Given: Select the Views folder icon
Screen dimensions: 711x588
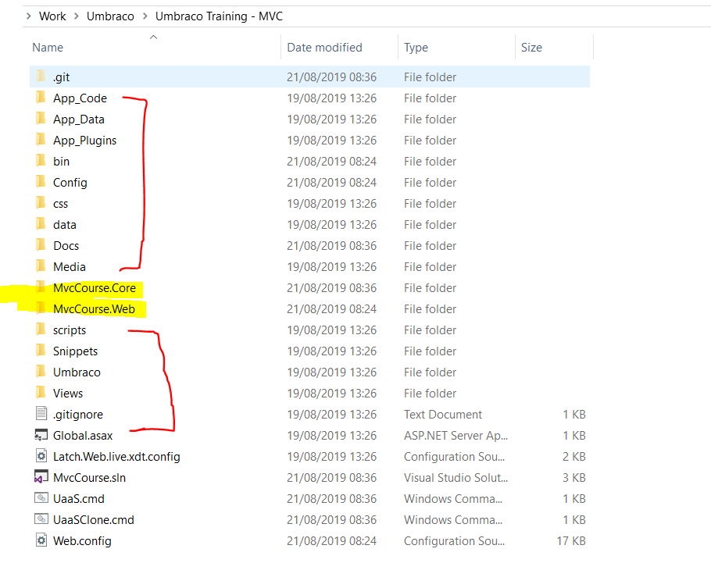Looking at the screenshot, I should click(41, 392).
